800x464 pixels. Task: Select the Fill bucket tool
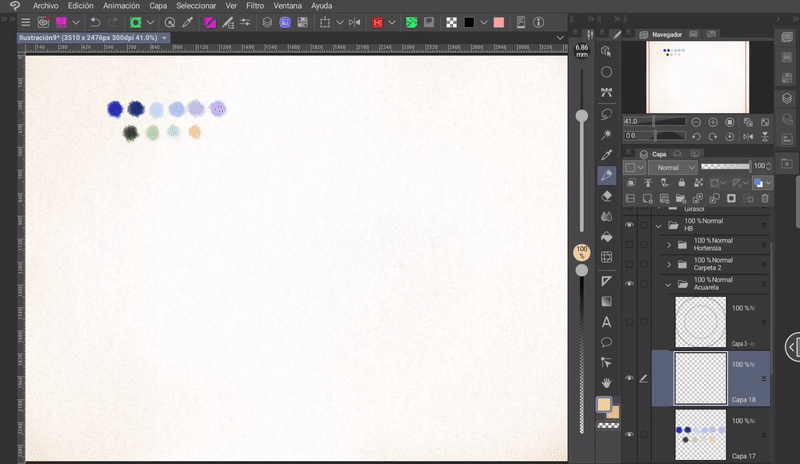606,237
